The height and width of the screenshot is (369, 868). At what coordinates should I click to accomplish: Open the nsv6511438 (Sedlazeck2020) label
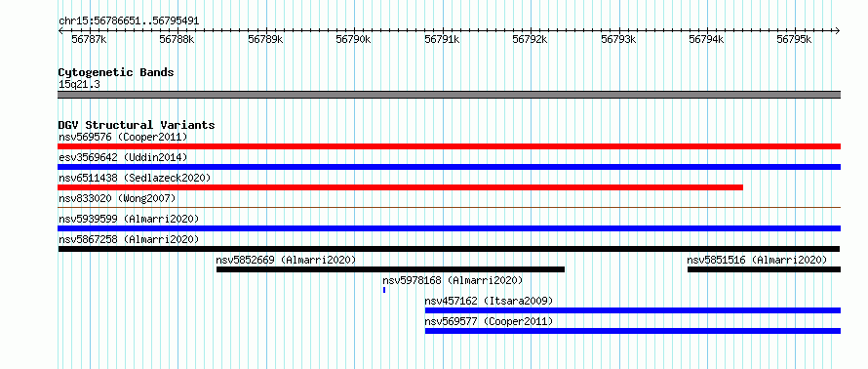pyautogui.click(x=135, y=178)
